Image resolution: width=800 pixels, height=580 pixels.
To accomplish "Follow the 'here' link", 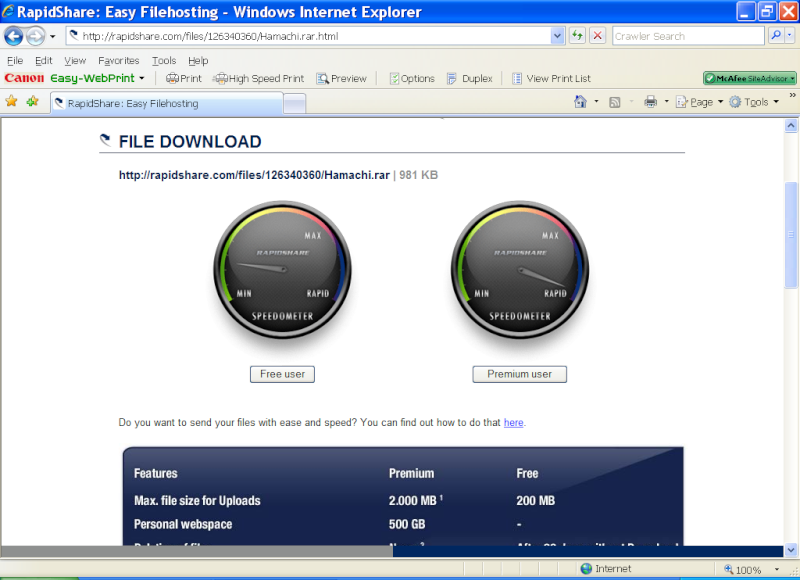I will click(513, 422).
